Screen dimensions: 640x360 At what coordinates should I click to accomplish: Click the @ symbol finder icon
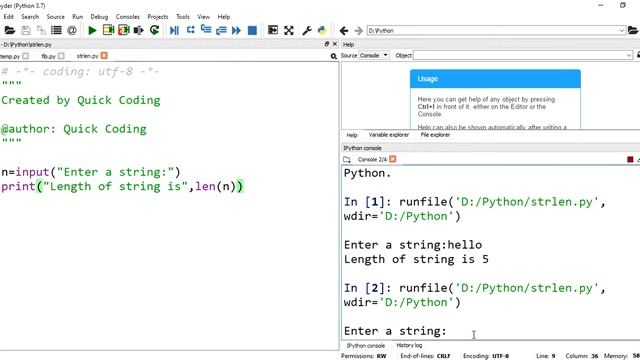coord(72,30)
